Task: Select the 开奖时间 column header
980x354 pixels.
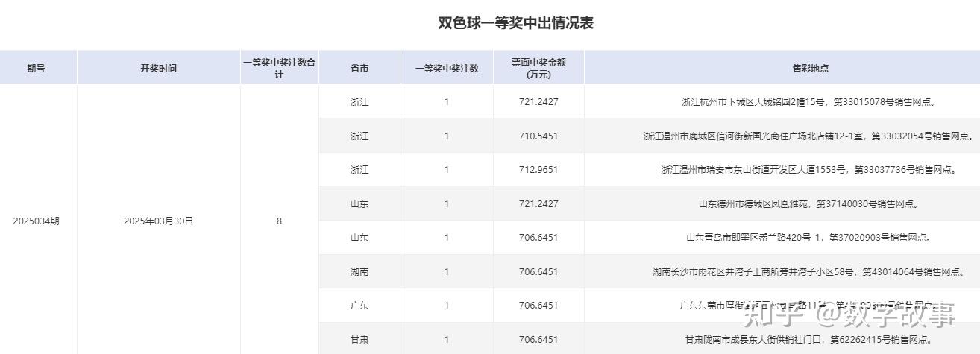Action: pyautogui.click(x=159, y=68)
